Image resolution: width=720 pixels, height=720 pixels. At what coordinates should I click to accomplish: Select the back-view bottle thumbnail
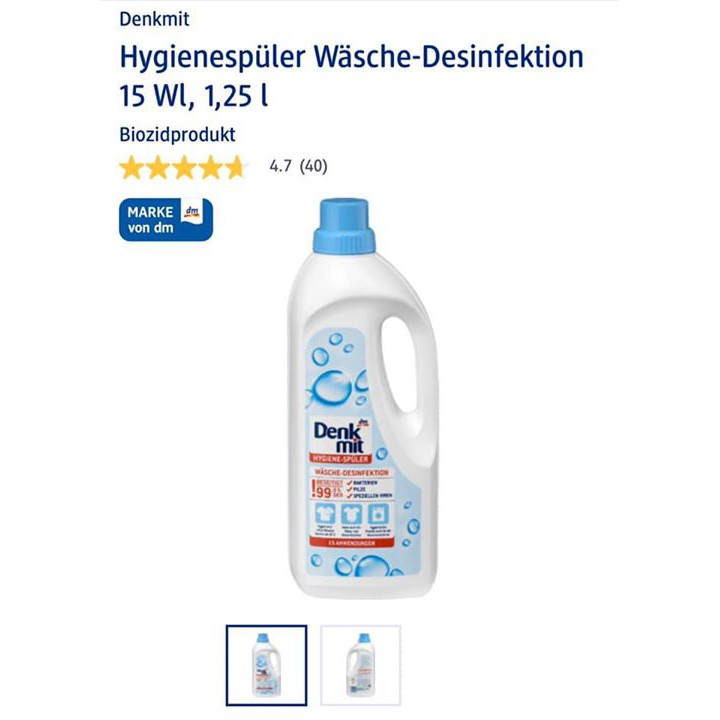pos(360,665)
